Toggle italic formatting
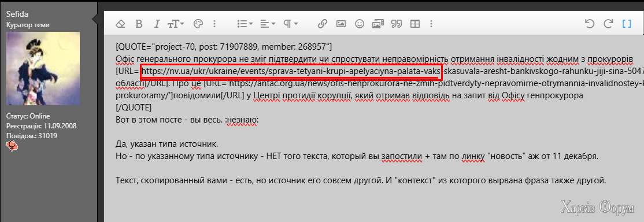644x222 pixels. (157, 24)
